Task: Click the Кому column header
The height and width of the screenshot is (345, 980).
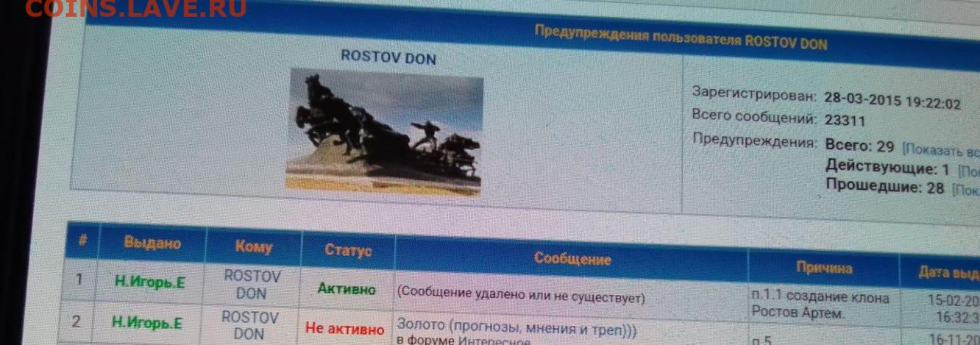Action: click(x=253, y=248)
